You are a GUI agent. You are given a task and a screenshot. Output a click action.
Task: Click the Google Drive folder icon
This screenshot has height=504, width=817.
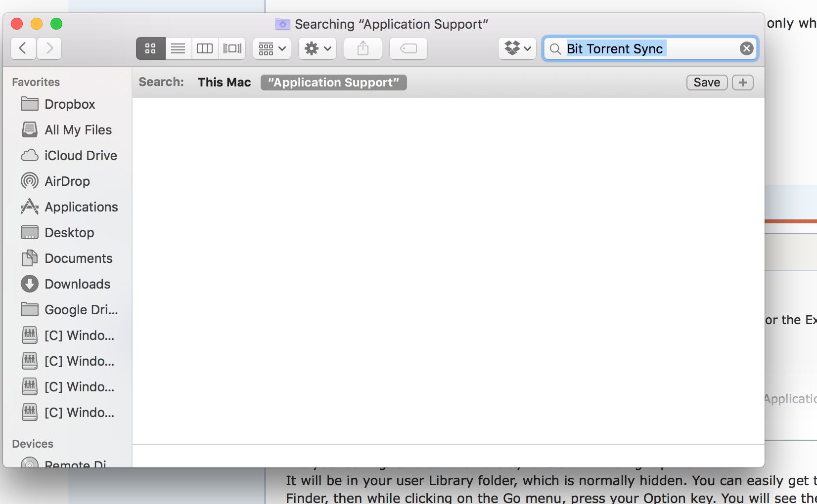pyautogui.click(x=30, y=309)
